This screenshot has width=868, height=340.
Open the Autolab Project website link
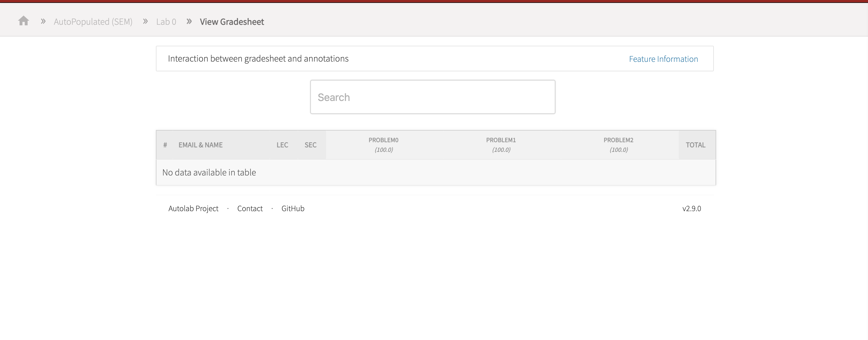tap(193, 208)
